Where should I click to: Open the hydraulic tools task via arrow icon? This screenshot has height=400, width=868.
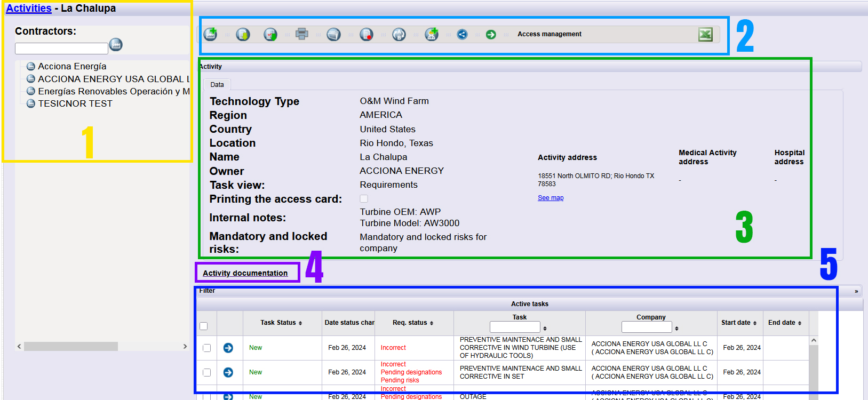pyautogui.click(x=228, y=348)
